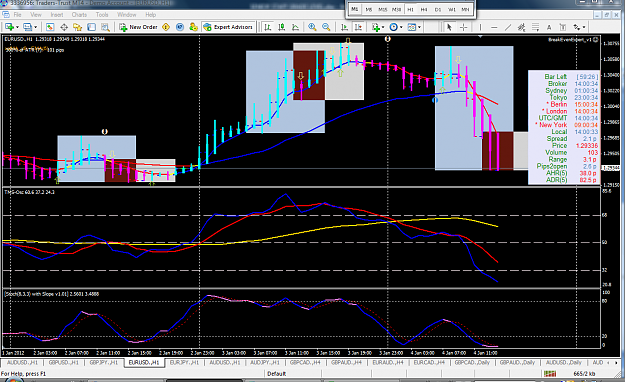The height and width of the screenshot is (382, 625).
Task: Draw a horizontal line tool
Action: point(494,27)
